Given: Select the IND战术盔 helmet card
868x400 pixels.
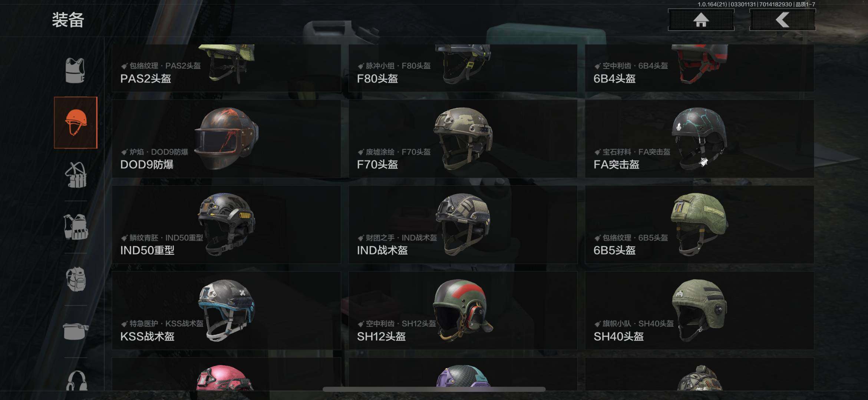Looking at the screenshot, I should tap(463, 224).
